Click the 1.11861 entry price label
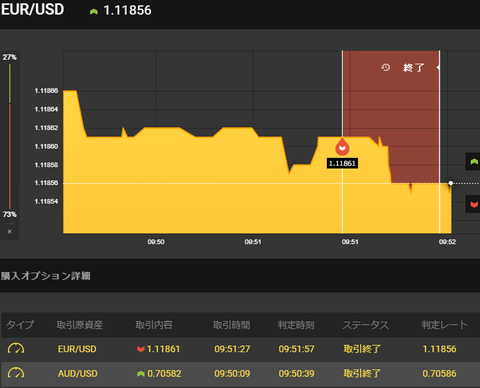480x388 pixels. [342, 163]
